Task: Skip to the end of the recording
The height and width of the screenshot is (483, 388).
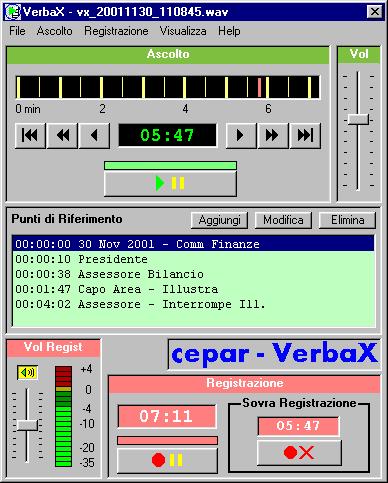Action: 305,135
